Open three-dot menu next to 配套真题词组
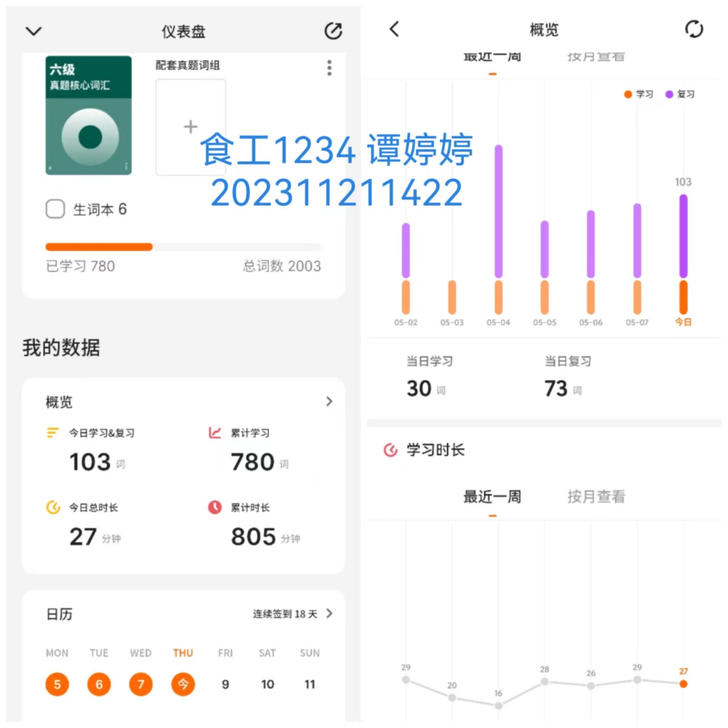 pyautogui.click(x=329, y=68)
